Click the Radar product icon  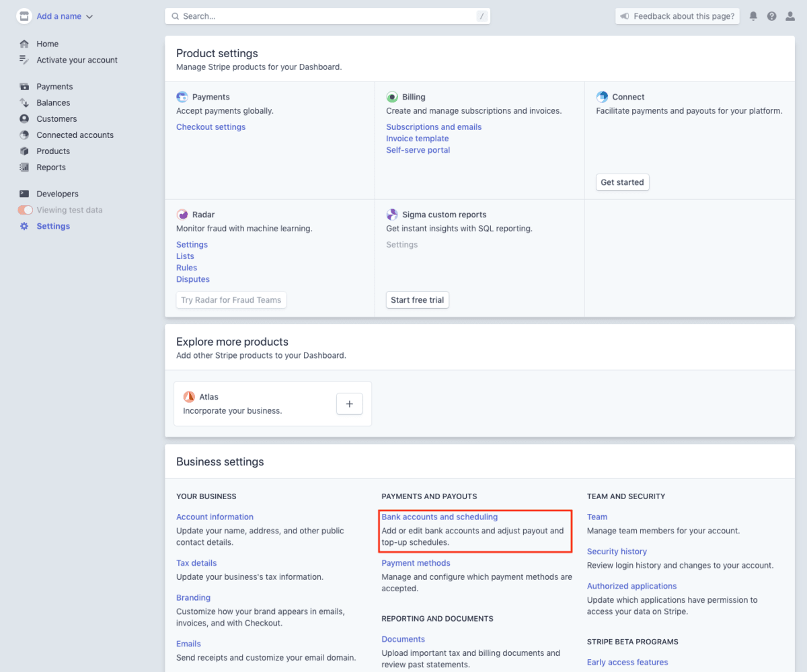[182, 215]
